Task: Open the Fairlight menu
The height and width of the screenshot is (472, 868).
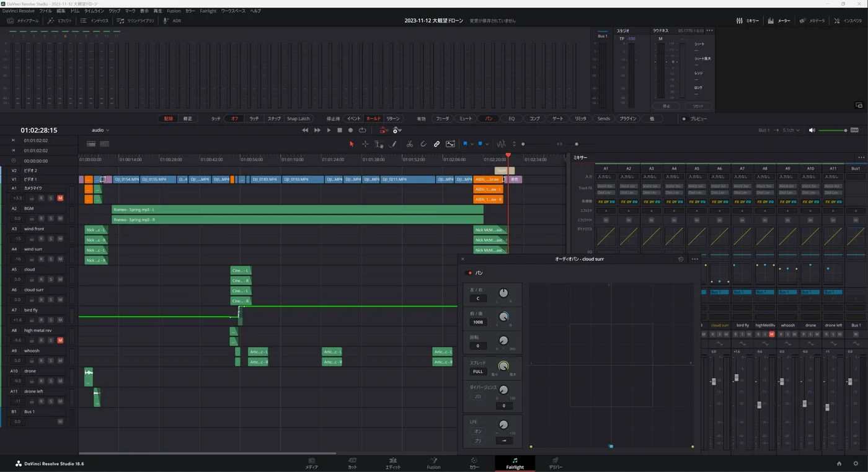Action: click(208, 11)
